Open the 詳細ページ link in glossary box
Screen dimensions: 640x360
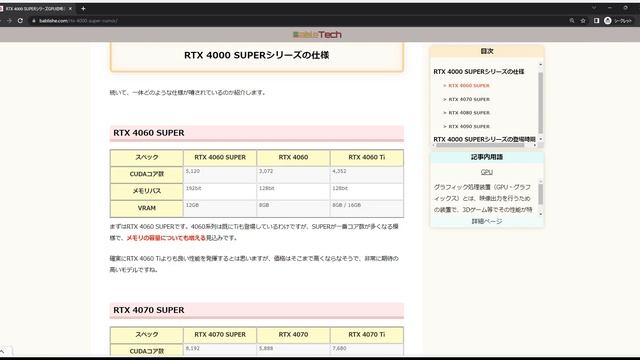pos(487,221)
